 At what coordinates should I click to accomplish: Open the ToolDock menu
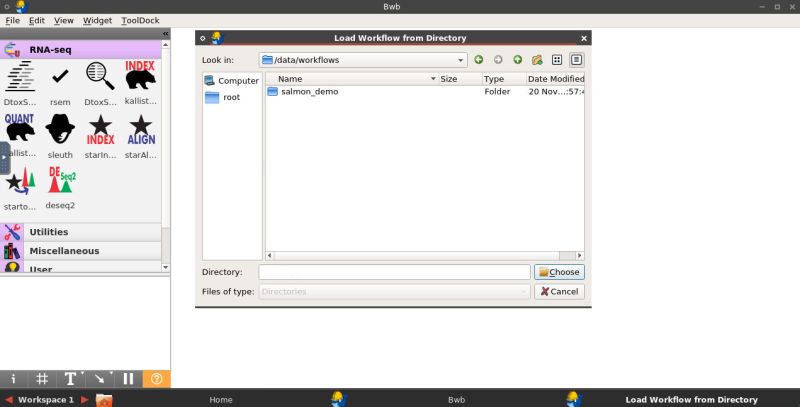140,20
